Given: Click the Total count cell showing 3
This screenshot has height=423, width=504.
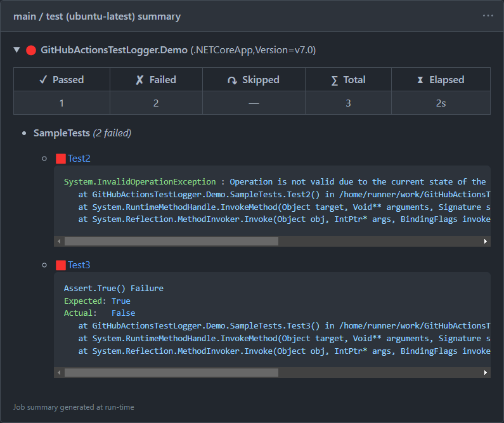Looking at the screenshot, I should click(348, 103).
